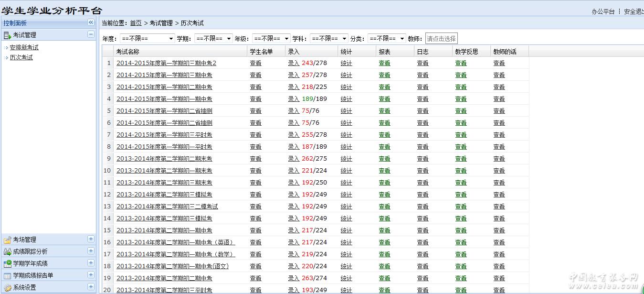Click the 考场管理 panel icon
644x294 pixels.
(7, 240)
